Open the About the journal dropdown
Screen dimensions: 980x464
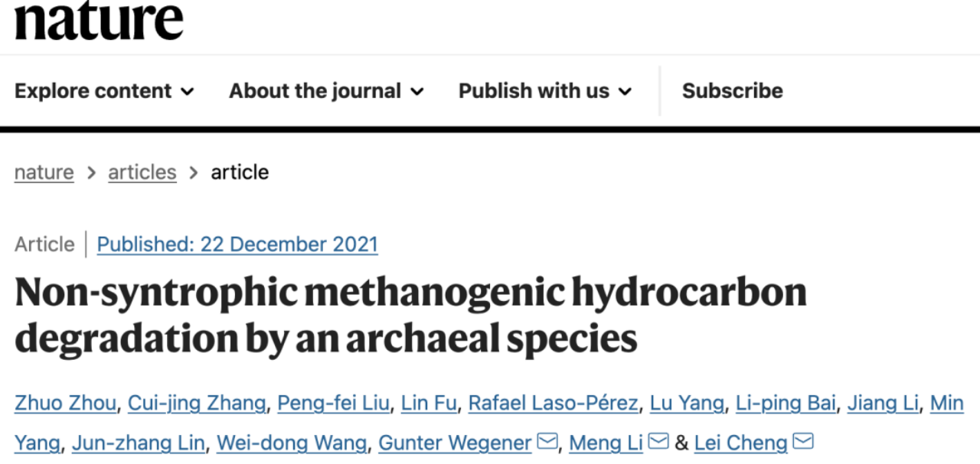[x=326, y=90]
